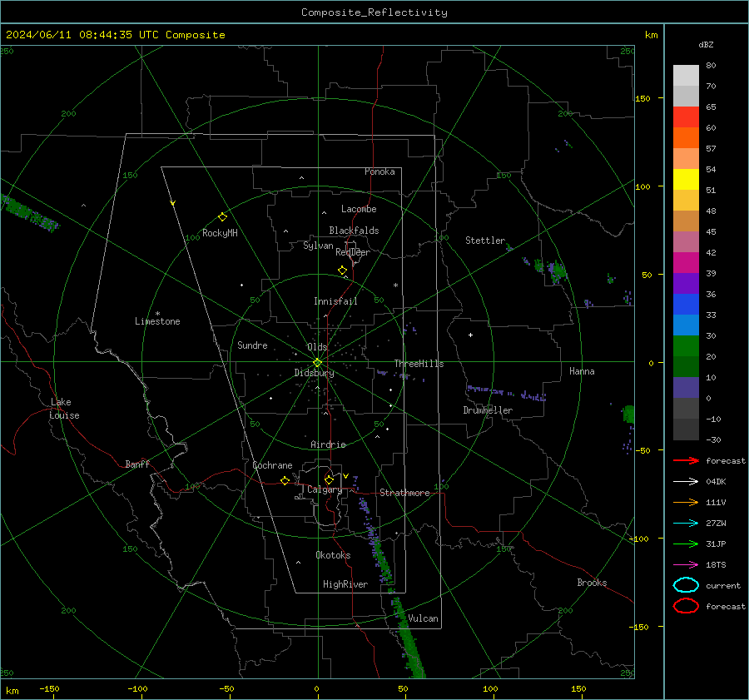Click the Didsbury city label
Image resolution: width=749 pixels, height=700 pixels.
(x=314, y=373)
